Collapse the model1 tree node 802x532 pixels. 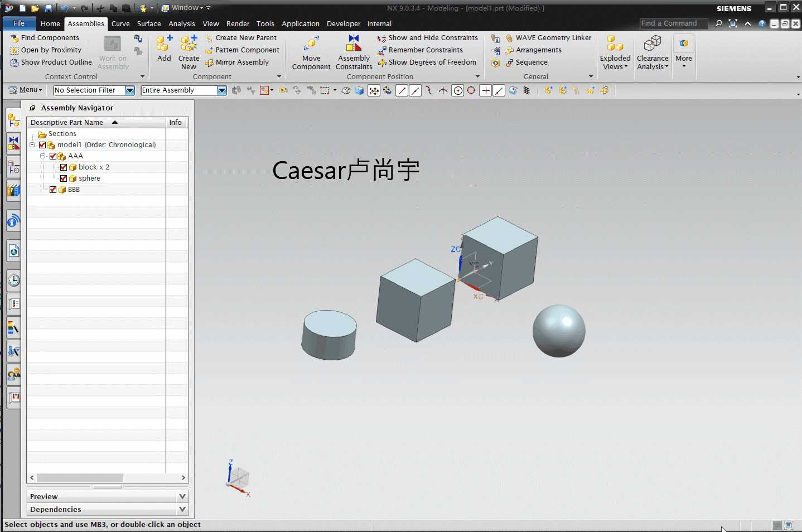tap(32, 145)
